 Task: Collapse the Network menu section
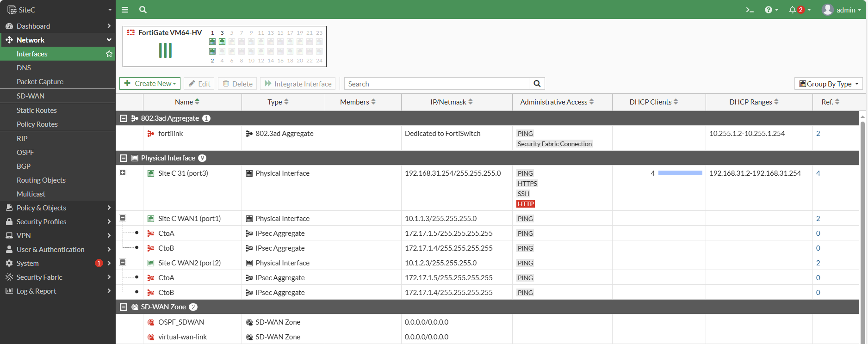tap(58, 40)
